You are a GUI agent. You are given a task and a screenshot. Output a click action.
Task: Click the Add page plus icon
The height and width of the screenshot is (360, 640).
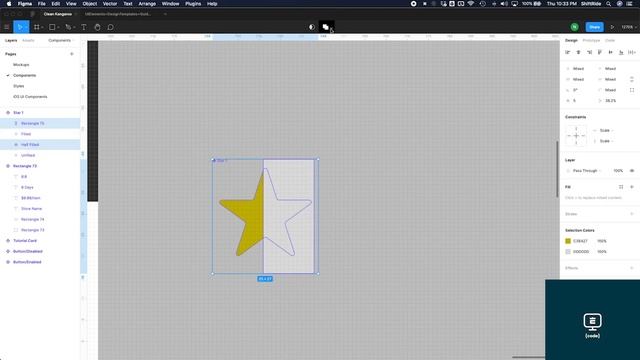click(x=72, y=54)
